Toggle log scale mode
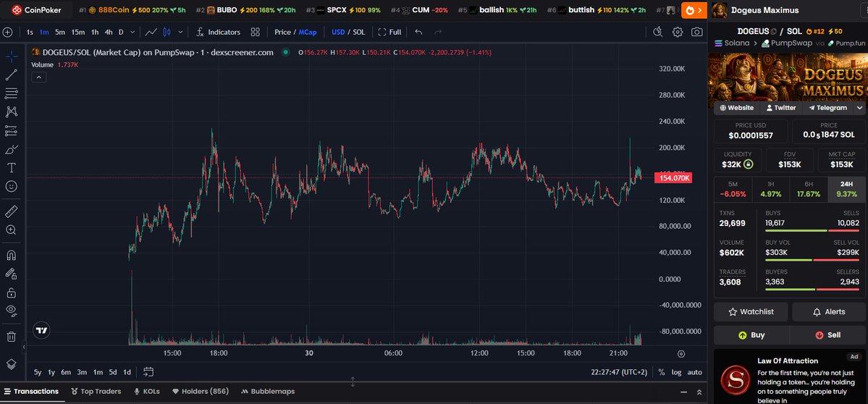 (x=676, y=372)
